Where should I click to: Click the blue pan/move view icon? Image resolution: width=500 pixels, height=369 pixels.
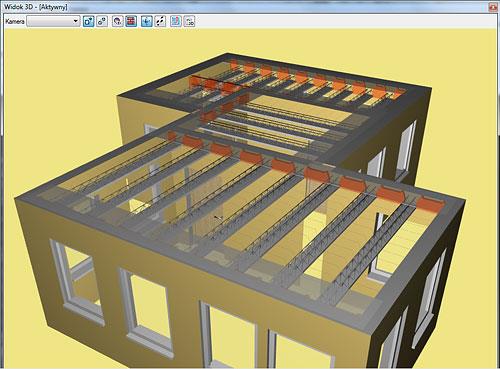[147, 21]
